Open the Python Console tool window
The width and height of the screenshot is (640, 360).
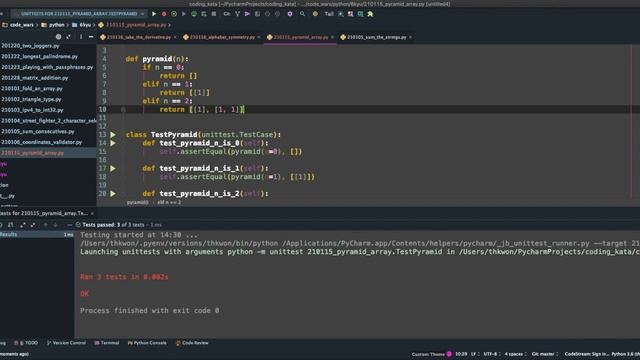[x=147, y=343]
